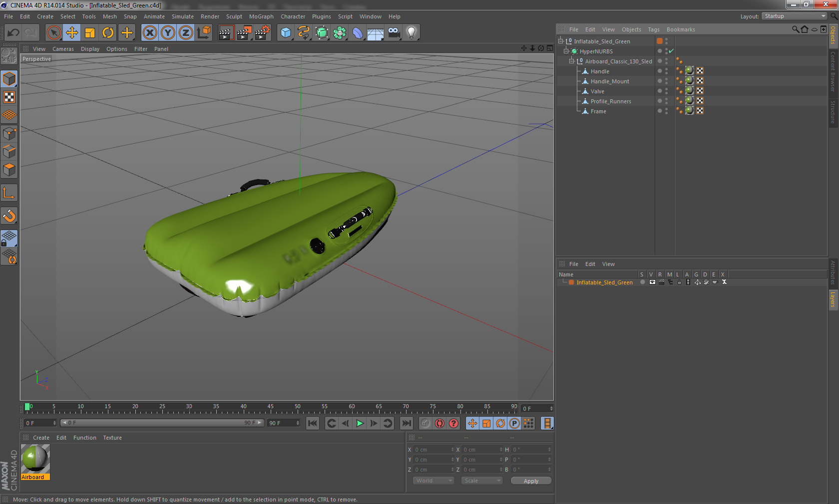This screenshot has width=839, height=504.
Task: Activate the Move tool
Action: [72, 33]
